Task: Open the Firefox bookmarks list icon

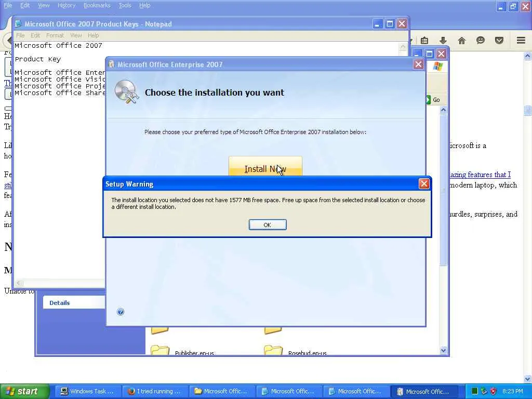Action: point(424,41)
